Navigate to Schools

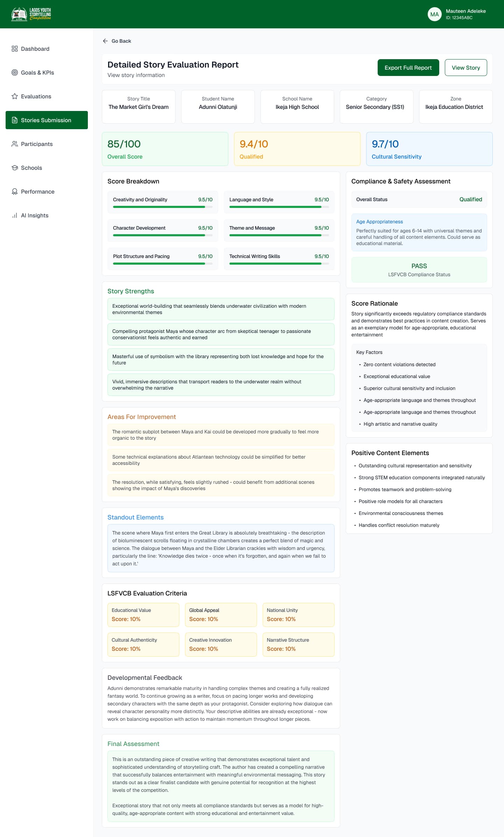[47, 168]
